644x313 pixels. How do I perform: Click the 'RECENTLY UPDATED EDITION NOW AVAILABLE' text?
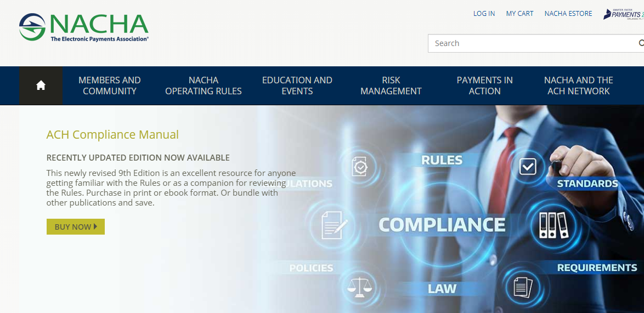click(x=138, y=157)
